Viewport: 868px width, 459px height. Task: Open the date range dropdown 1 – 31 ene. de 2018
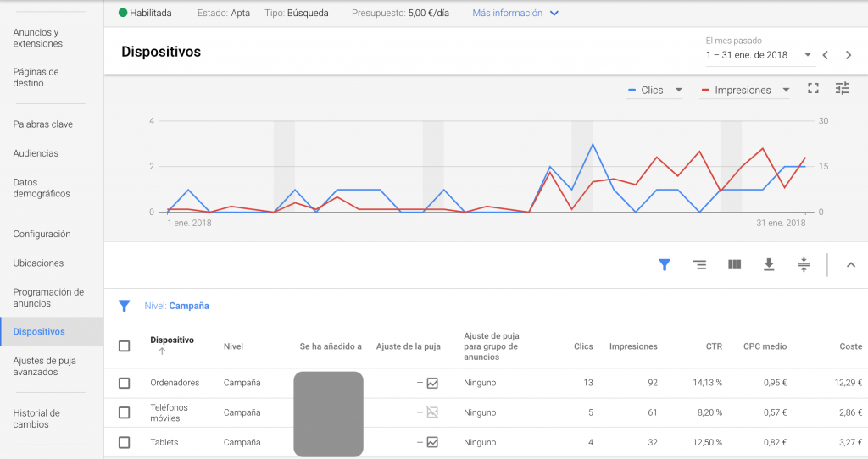759,55
